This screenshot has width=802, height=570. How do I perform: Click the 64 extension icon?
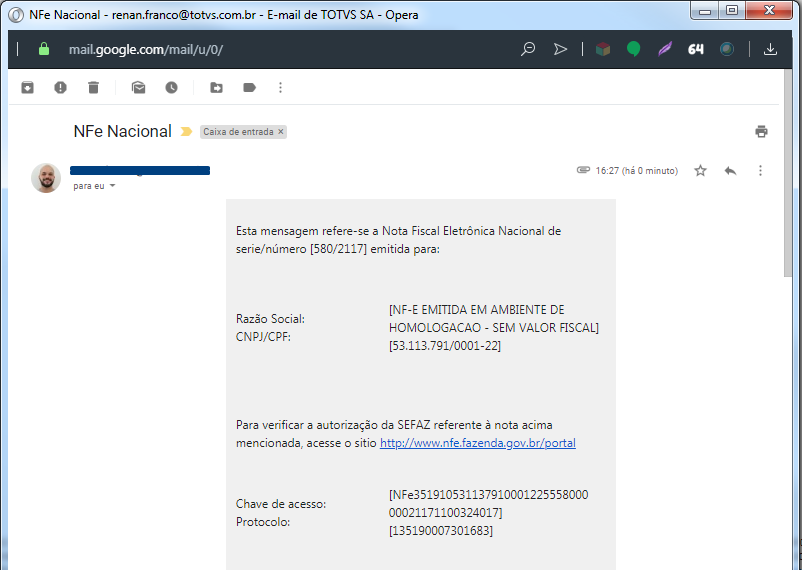click(696, 49)
